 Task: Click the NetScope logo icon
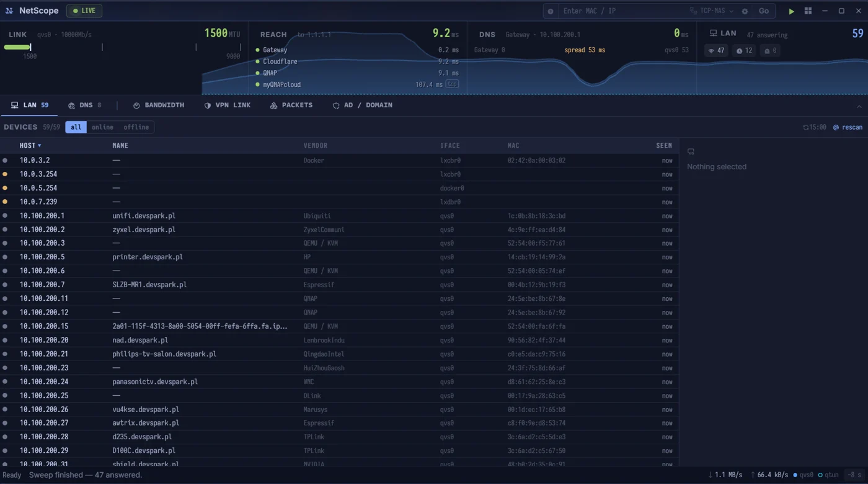[x=9, y=11]
